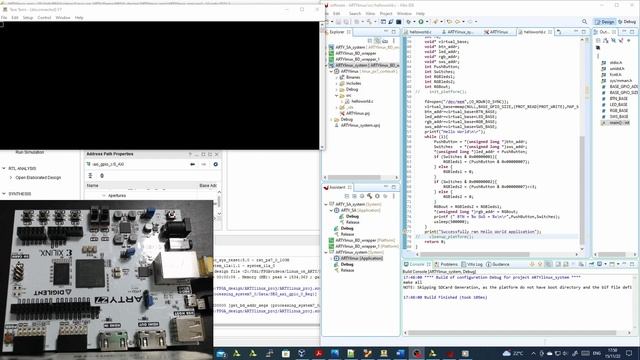
Task: Open the Window menu in Vitis
Action: click(x=404, y=13)
